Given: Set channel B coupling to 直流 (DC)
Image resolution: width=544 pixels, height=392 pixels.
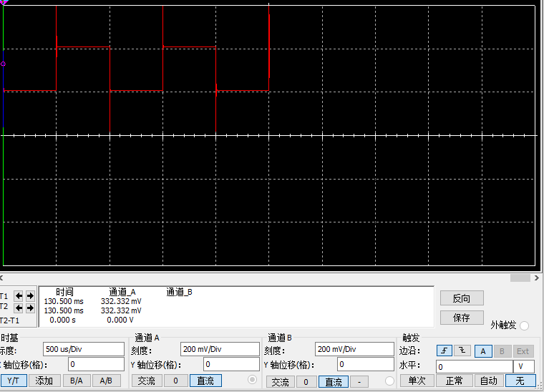Looking at the screenshot, I should 334,381.
